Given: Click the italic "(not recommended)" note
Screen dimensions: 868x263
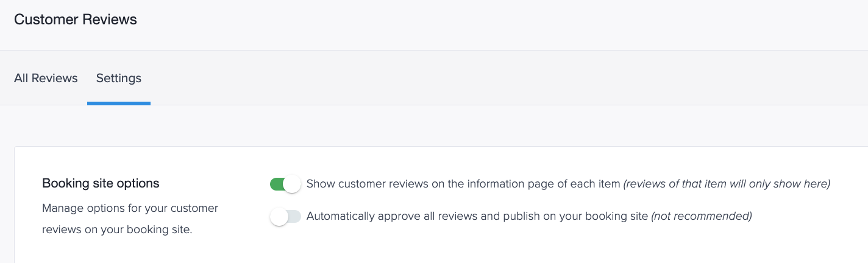Looking at the screenshot, I should tap(702, 216).
